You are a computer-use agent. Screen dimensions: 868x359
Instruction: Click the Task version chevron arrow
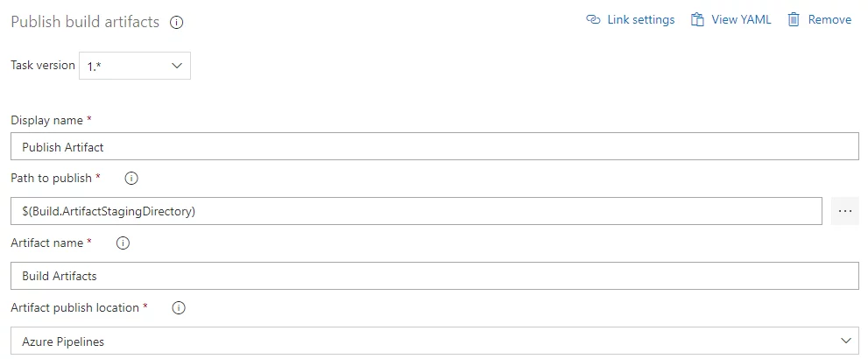177,66
